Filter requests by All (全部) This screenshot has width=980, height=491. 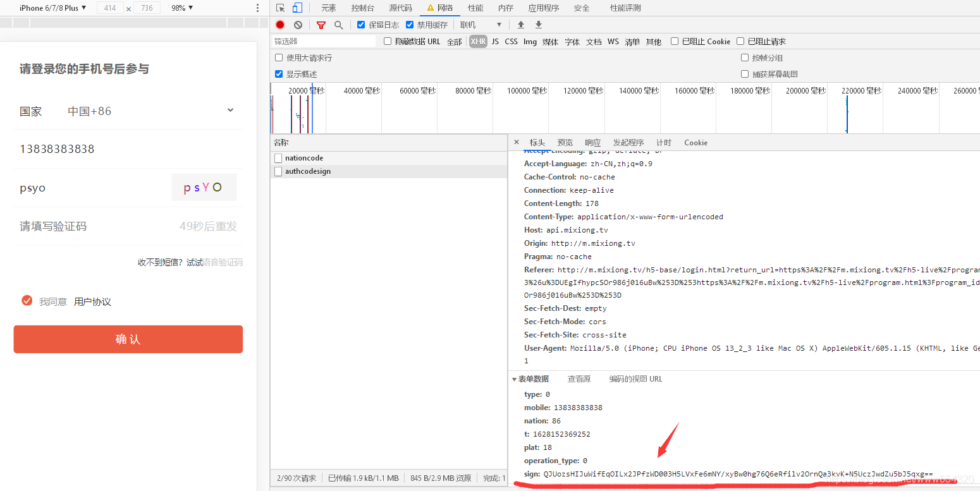tap(455, 42)
